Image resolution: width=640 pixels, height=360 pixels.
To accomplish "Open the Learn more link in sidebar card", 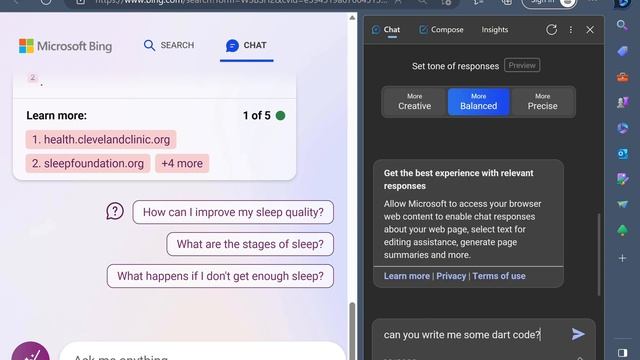I will 407,276.
